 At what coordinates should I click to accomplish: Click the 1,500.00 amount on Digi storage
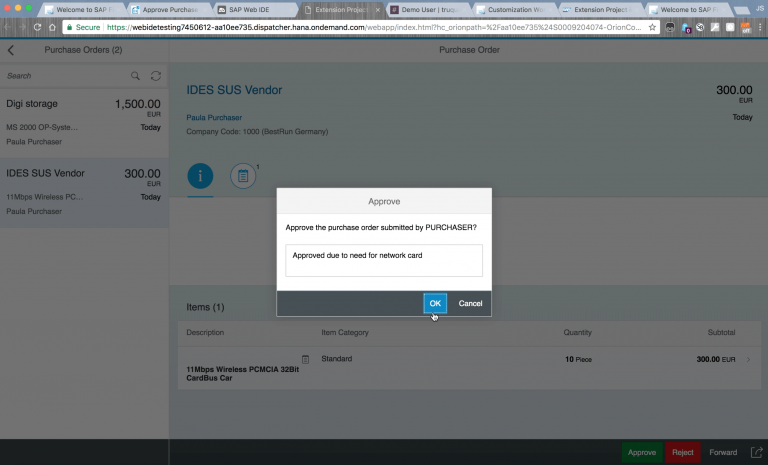[138, 104]
